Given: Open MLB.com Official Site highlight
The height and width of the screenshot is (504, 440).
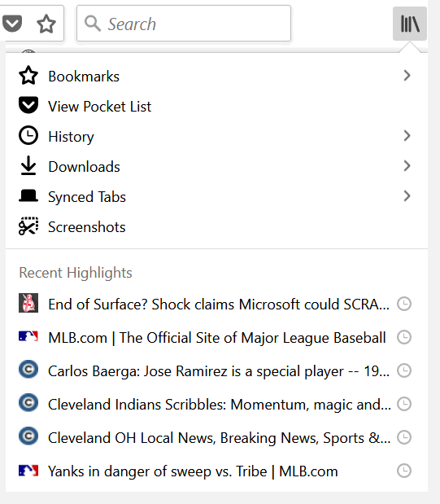Looking at the screenshot, I should pos(217,338).
